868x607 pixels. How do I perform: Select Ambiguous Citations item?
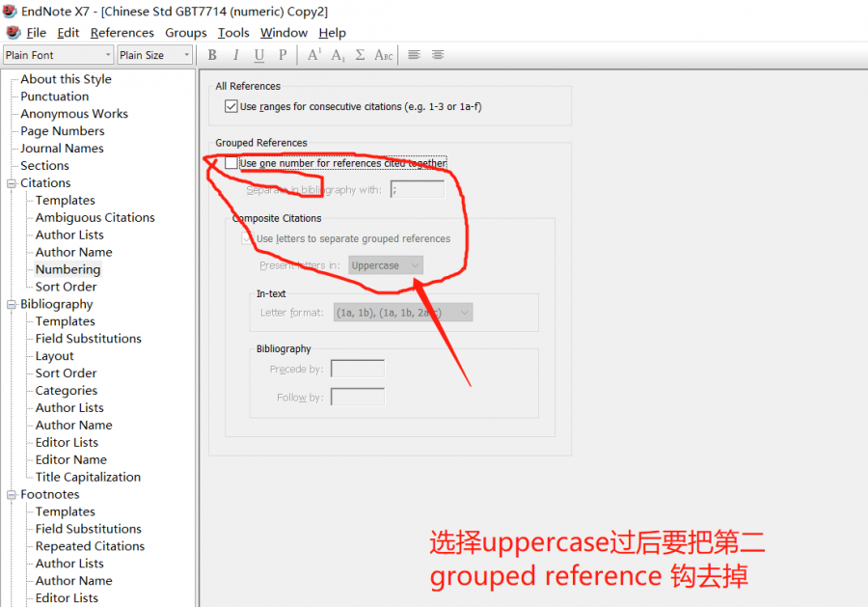(x=95, y=218)
